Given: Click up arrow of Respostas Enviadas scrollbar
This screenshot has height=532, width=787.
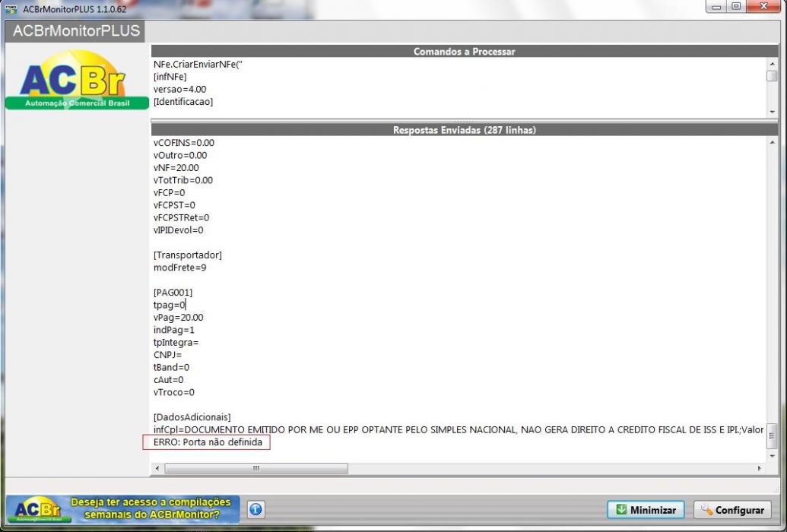Looking at the screenshot, I should coord(772,143).
